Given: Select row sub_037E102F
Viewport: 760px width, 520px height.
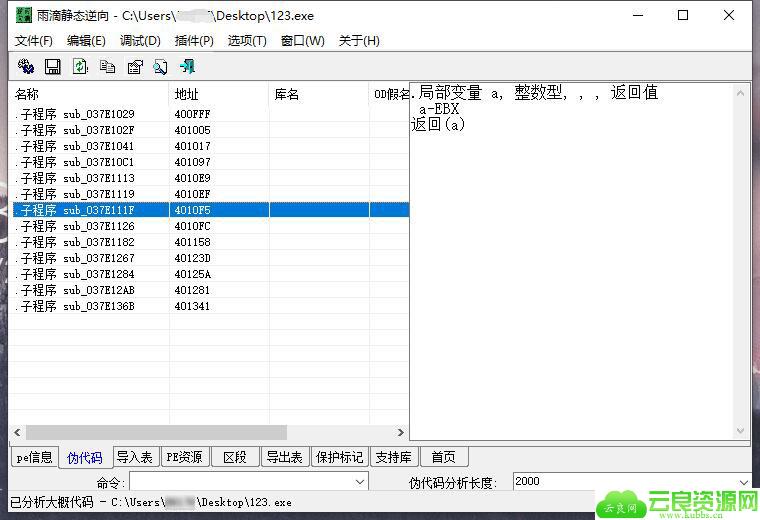Looking at the screenshot, I should tap(209, 130).
